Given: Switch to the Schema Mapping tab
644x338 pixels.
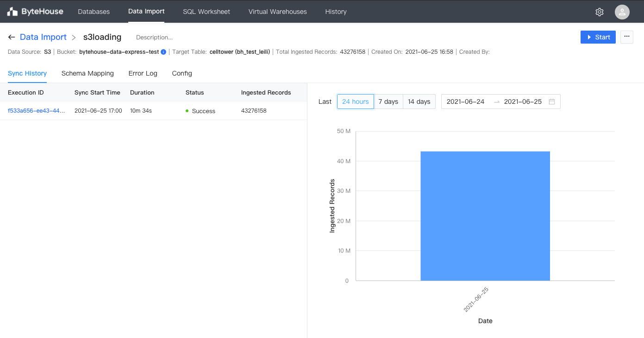Looking at the screenshot, I should coord(88,73).
